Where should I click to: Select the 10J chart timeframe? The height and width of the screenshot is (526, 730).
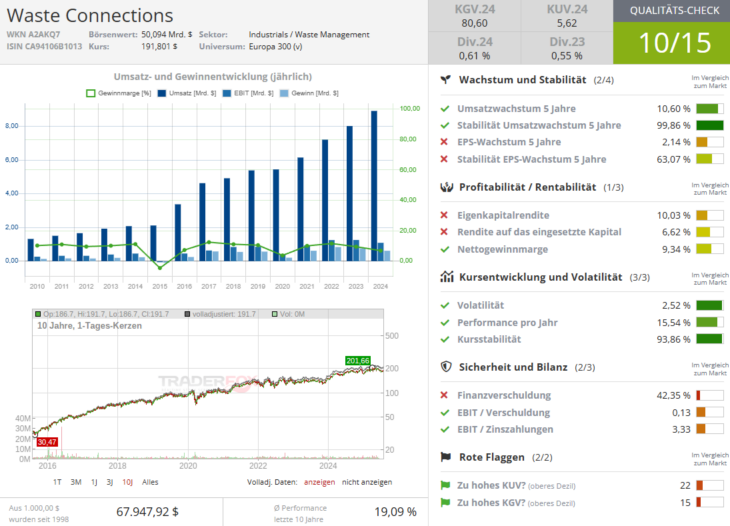coord(128,482)
